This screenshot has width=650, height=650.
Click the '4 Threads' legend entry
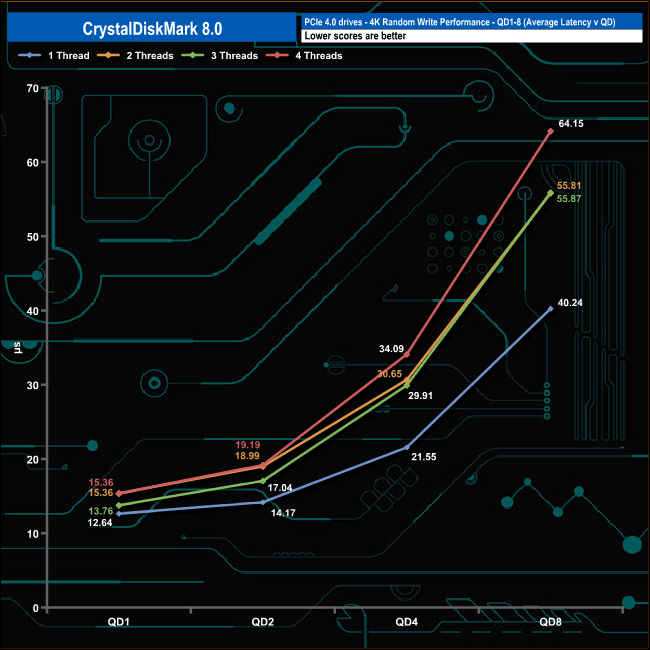click(x=304, y=56)
